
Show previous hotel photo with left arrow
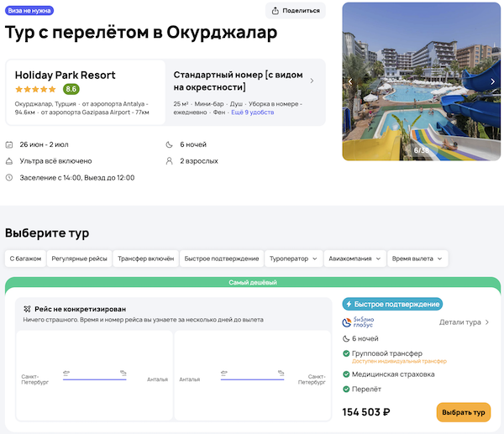point(350,81)
